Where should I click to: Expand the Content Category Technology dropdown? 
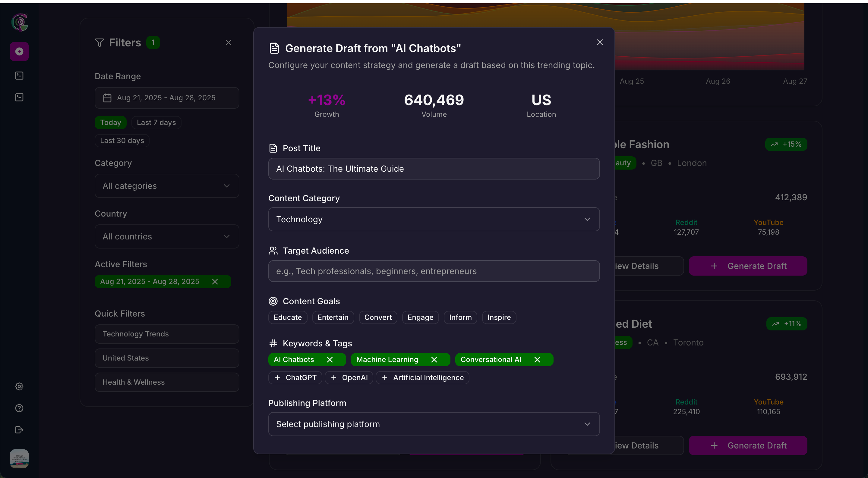point(434,219)
